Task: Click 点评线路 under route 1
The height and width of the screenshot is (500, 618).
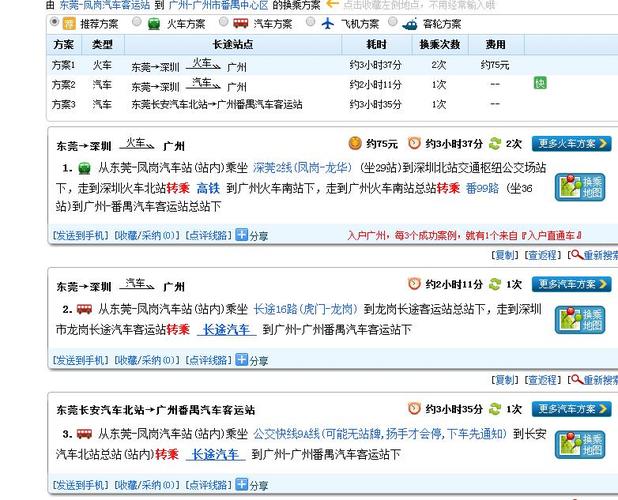Action: pos(208,236)
